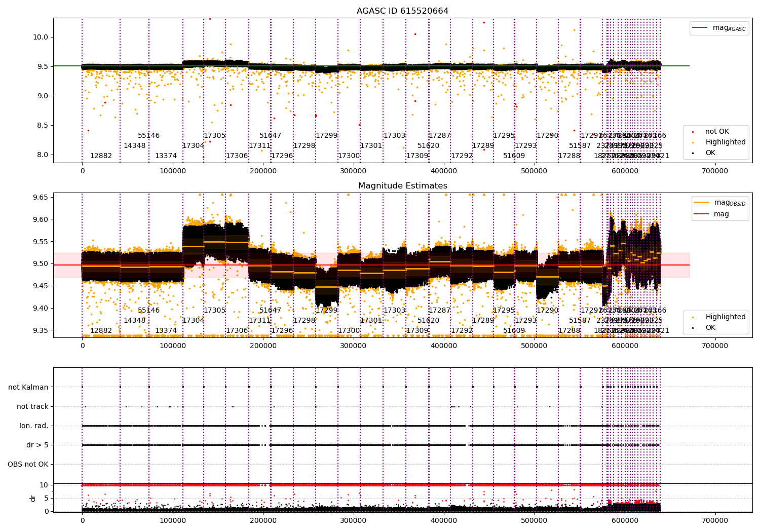This screenshot has height=532, width=760.
Task: Click obsid label '55146' in the top plot
Action: tap(149, 136)
